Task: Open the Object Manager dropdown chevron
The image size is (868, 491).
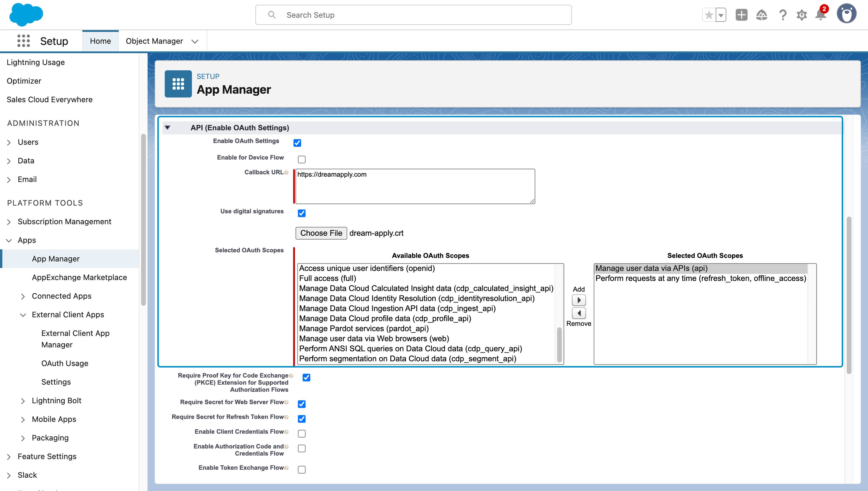Action: pyautogui.click(x=195, y=41)
